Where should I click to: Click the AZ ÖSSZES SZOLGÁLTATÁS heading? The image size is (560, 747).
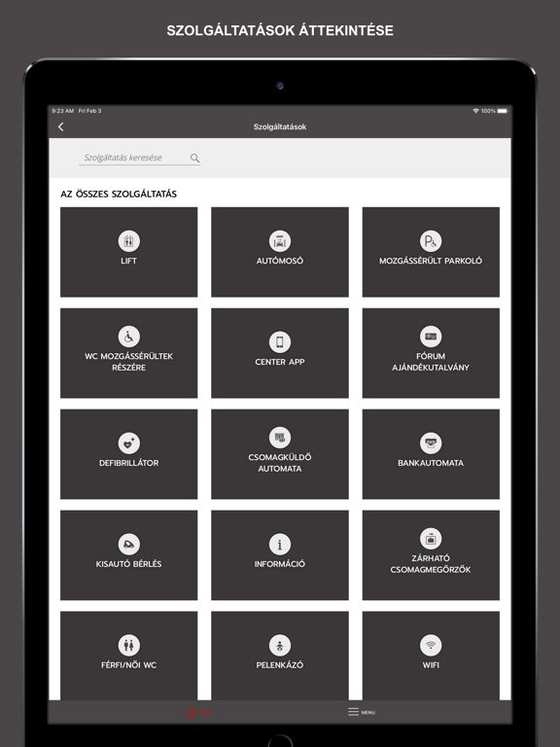click(x=119, y=194)
